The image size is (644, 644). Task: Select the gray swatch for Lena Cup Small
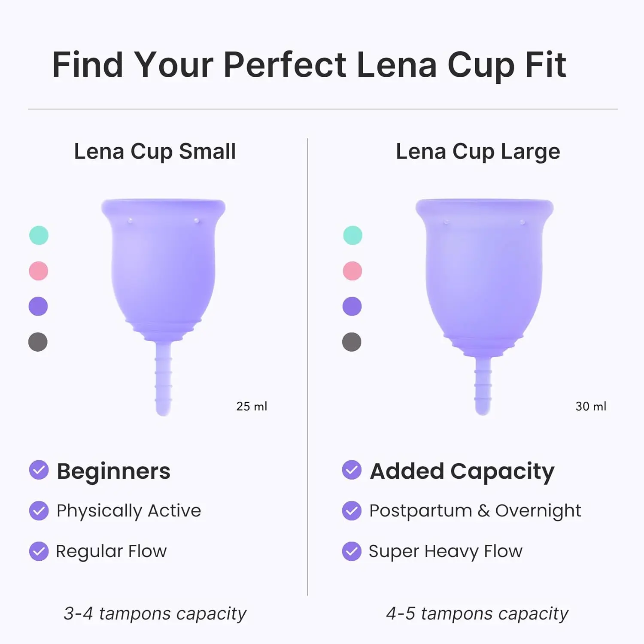pos(38,342)
